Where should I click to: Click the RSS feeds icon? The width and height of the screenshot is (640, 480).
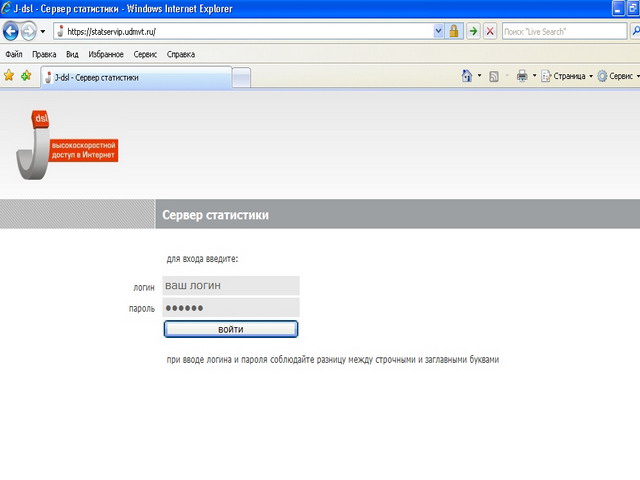(x=493, y=76)
